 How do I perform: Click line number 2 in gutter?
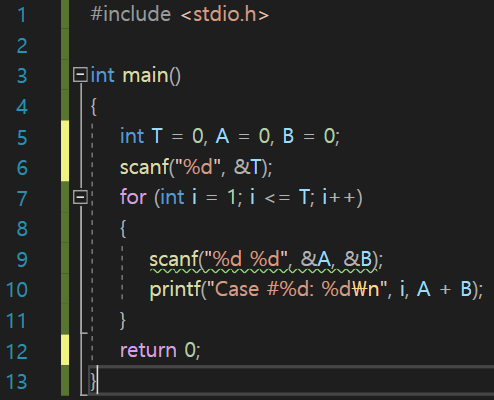click(x=22, y=46)
